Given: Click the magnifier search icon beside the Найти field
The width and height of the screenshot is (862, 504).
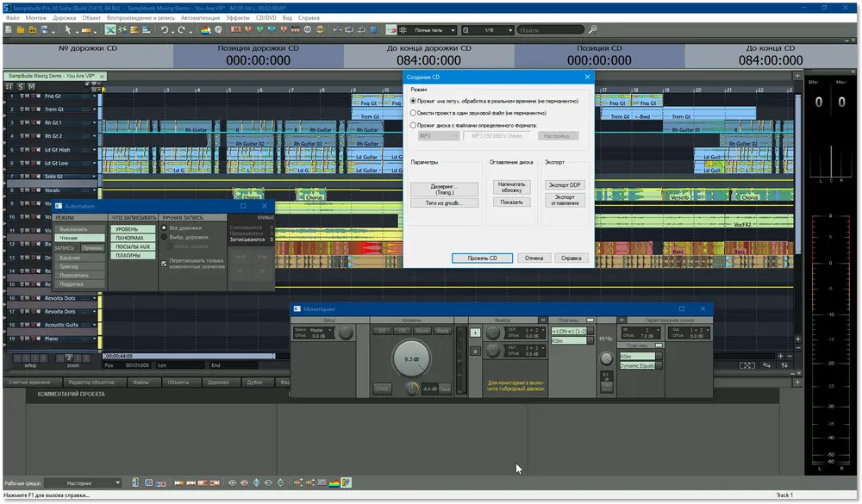Looking at the screenshot, I should (x=593, y=29).
